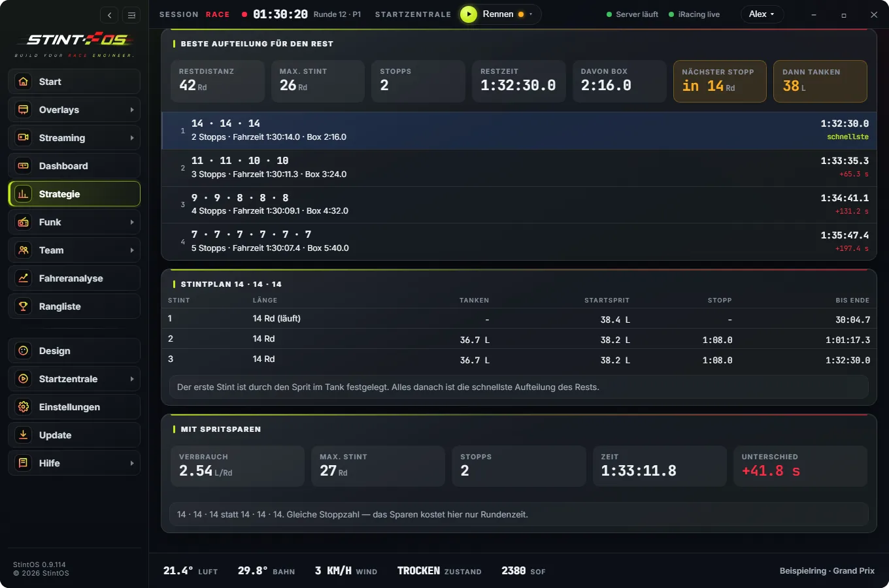The width and height of the screenshot is (889, 588).
Task: Click the Streaming camera icon
Action: 24,138
